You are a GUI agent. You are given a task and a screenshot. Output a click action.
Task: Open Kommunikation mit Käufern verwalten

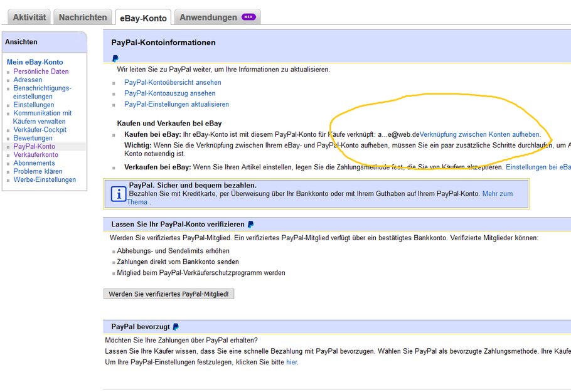[42, 117]
